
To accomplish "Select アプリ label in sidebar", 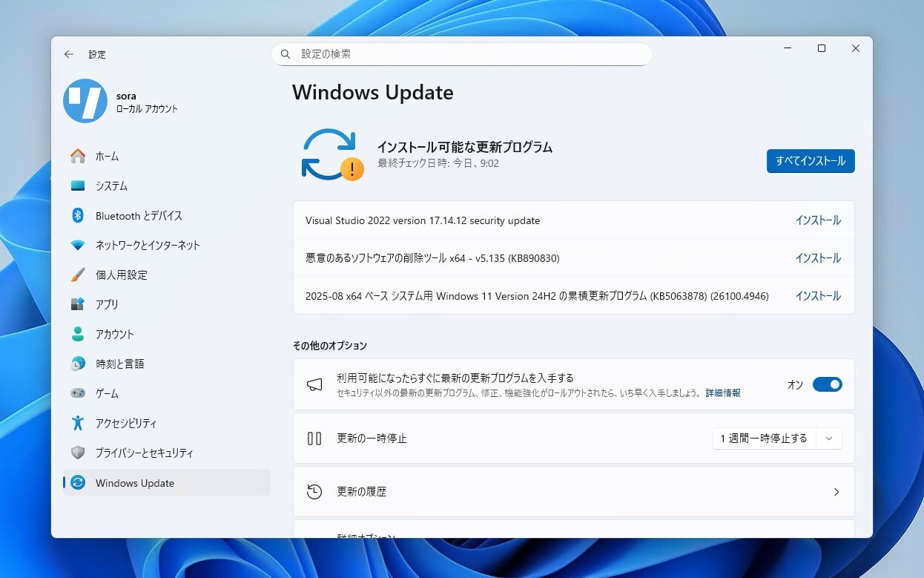I will (x=107, y=304).
